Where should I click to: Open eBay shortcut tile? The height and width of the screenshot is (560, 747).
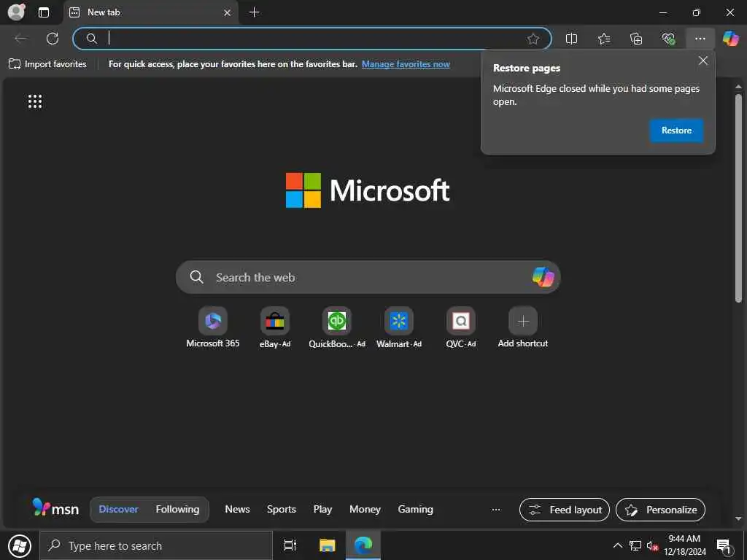tap(275, 327)
